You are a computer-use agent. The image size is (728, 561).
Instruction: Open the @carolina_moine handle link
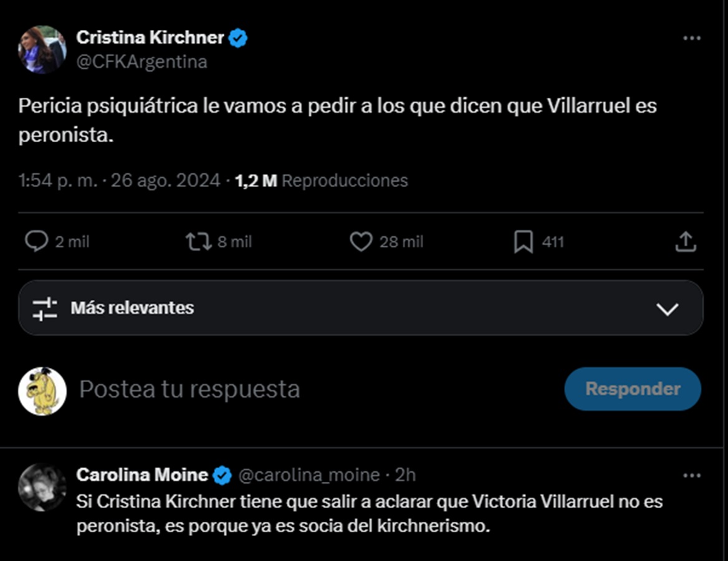309,475
